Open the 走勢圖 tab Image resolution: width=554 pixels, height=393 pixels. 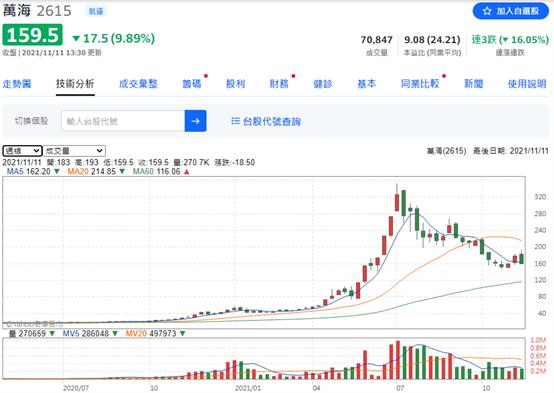(17, 84)
